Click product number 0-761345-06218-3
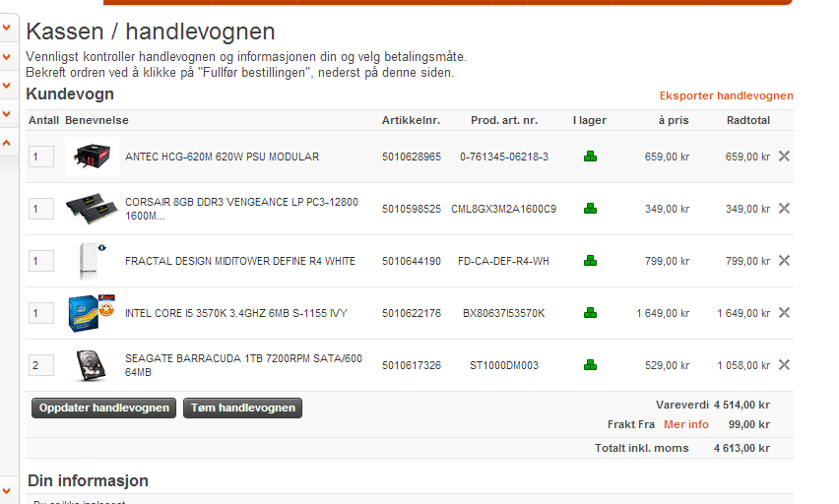 tap(504, 157)
